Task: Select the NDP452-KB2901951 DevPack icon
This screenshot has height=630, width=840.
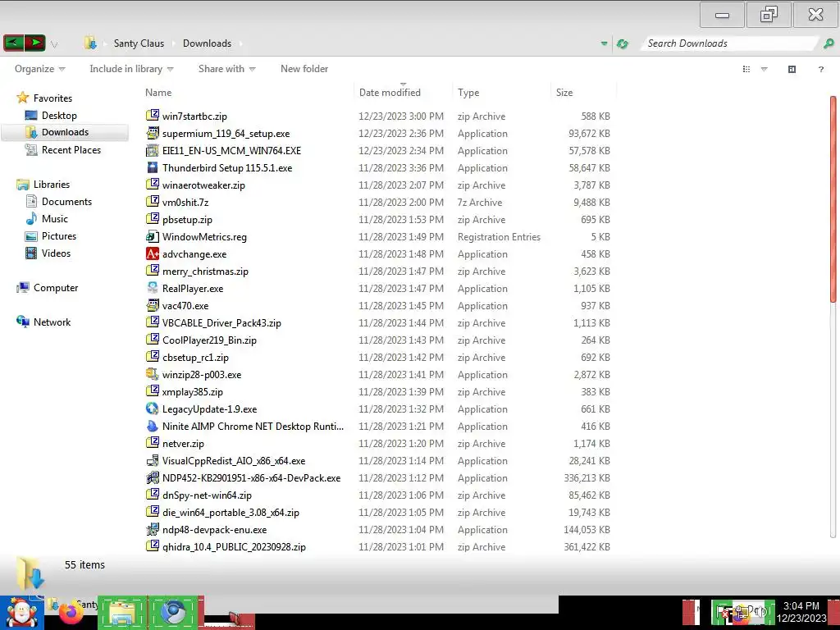Action: click(153, 477)
